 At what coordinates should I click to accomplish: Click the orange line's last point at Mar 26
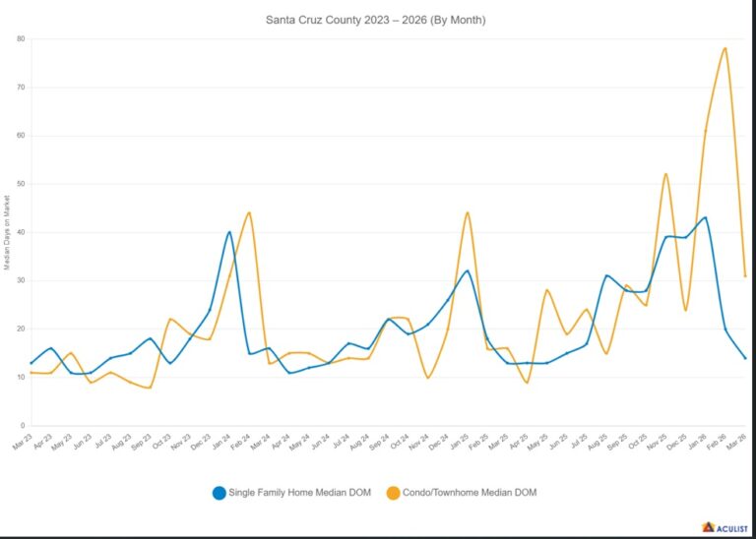pos(745,276)
